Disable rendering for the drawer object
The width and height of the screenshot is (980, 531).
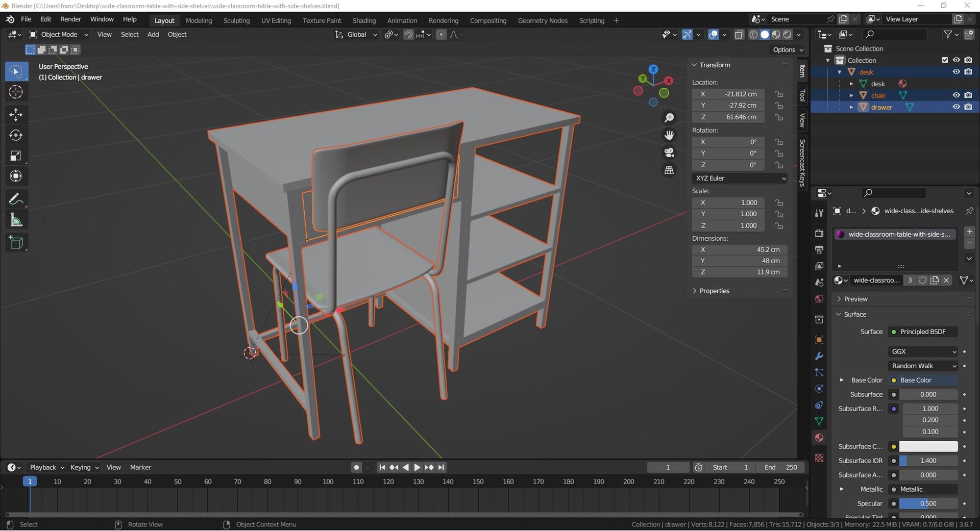click(968, 107)
